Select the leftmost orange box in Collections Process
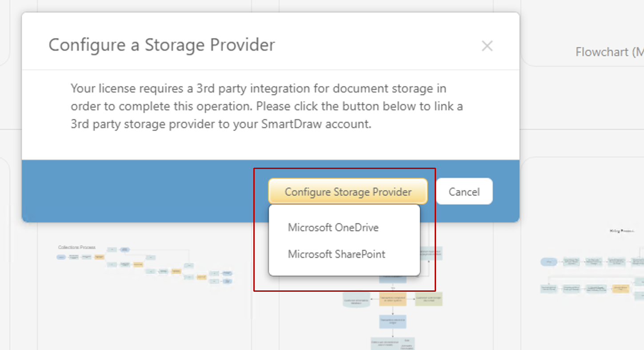The width and height of the screenshot is (644, 350). click(100, 257)
